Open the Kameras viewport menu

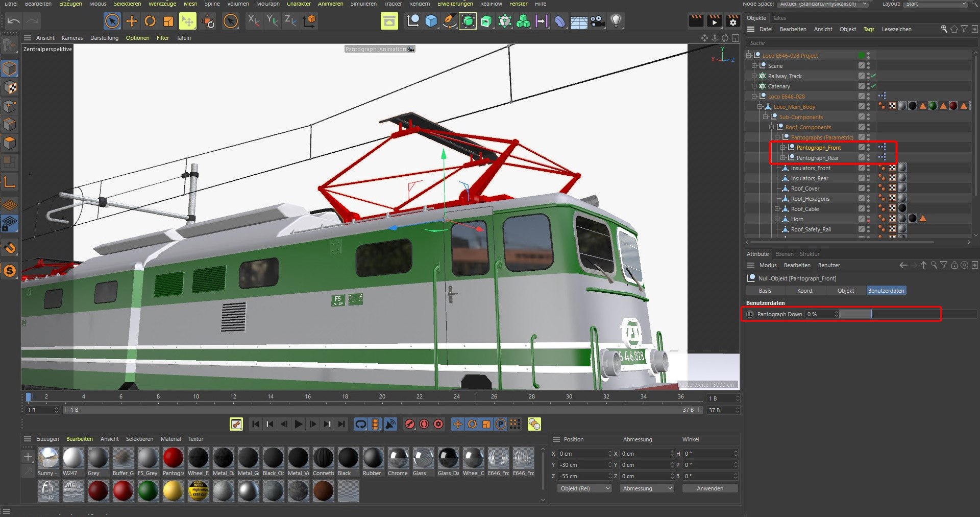click(x=72, y=38)
